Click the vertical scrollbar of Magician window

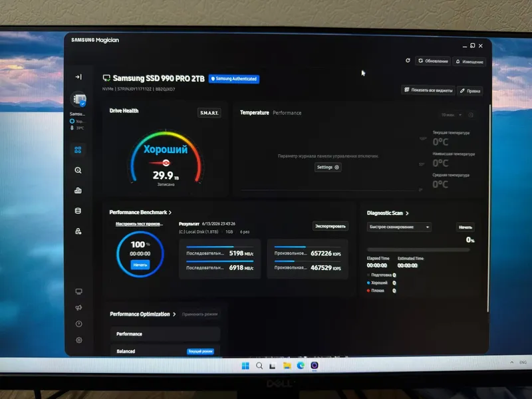[x=488, y=209]
